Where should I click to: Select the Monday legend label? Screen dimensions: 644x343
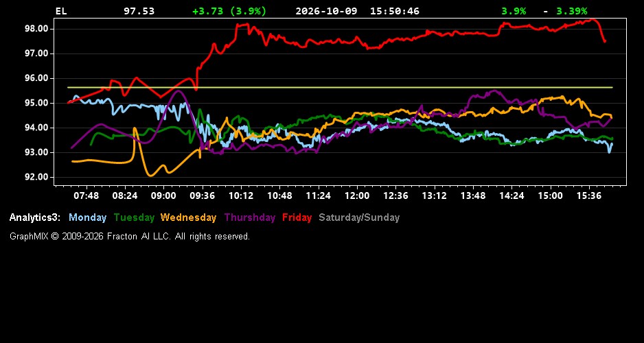[87, 218]
